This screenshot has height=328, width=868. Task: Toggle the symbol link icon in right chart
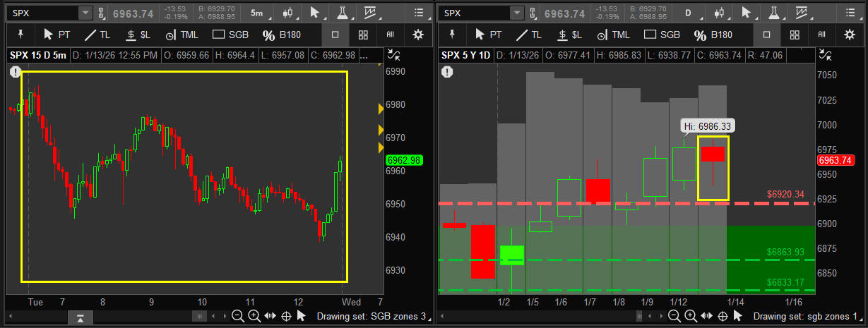[x=534, y=13]
